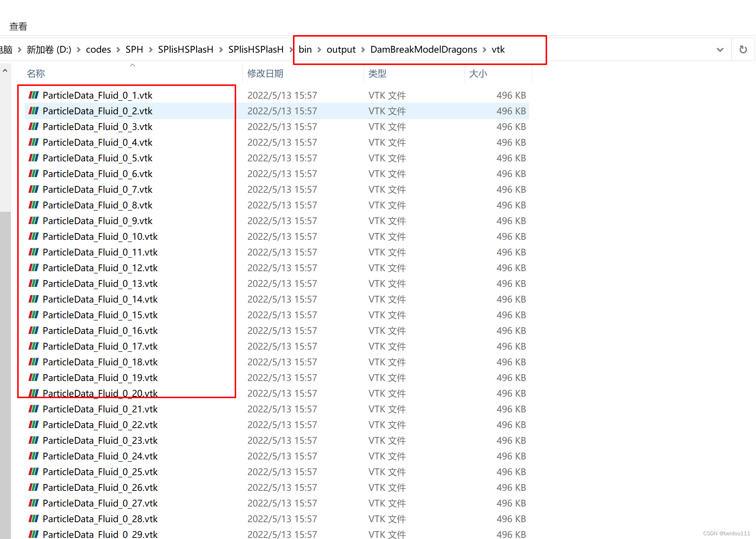Navigate to bin folder in breadcrumb
The height and width of the screenshot is (539, 756).
(305, 50)
